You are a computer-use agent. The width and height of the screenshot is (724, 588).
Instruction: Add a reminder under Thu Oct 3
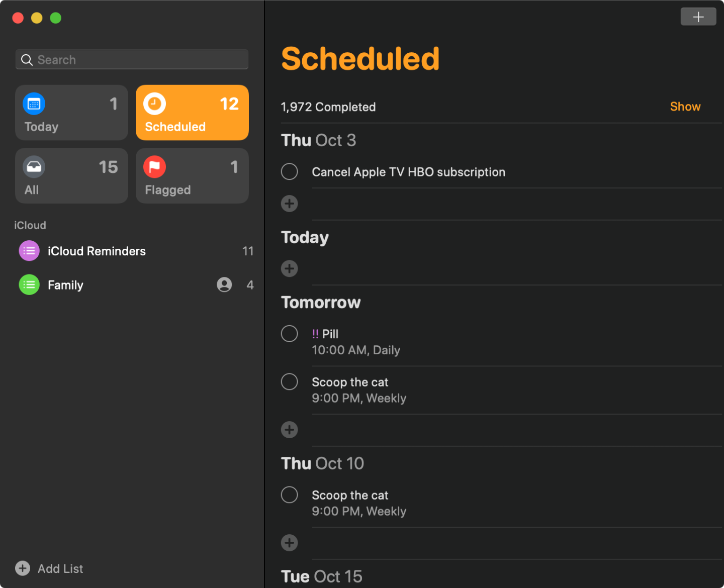289,204
